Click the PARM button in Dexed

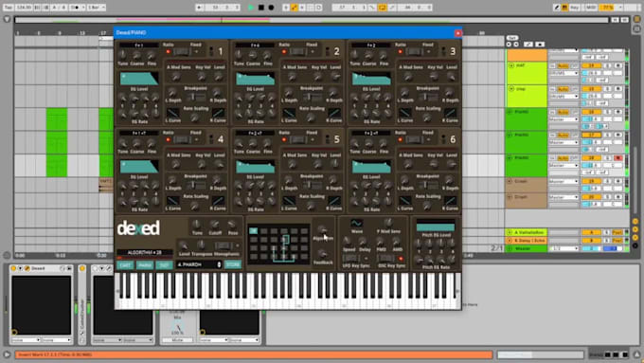pos(145,265)
